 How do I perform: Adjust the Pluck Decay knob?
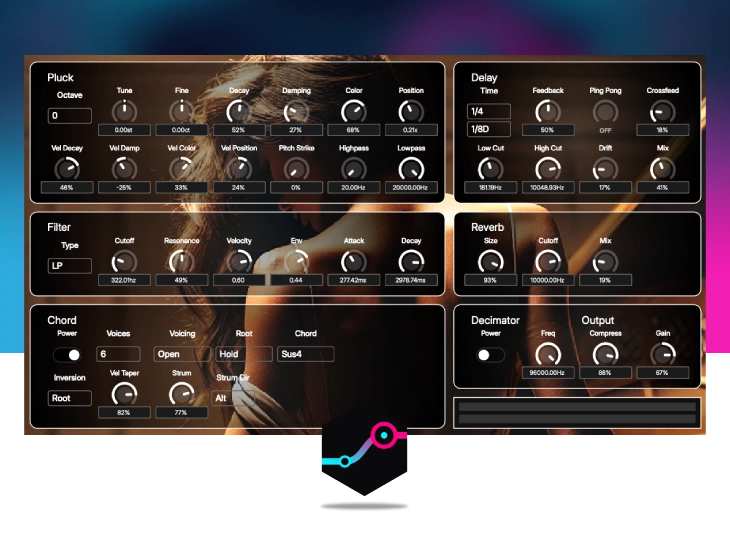click(239, 112)
